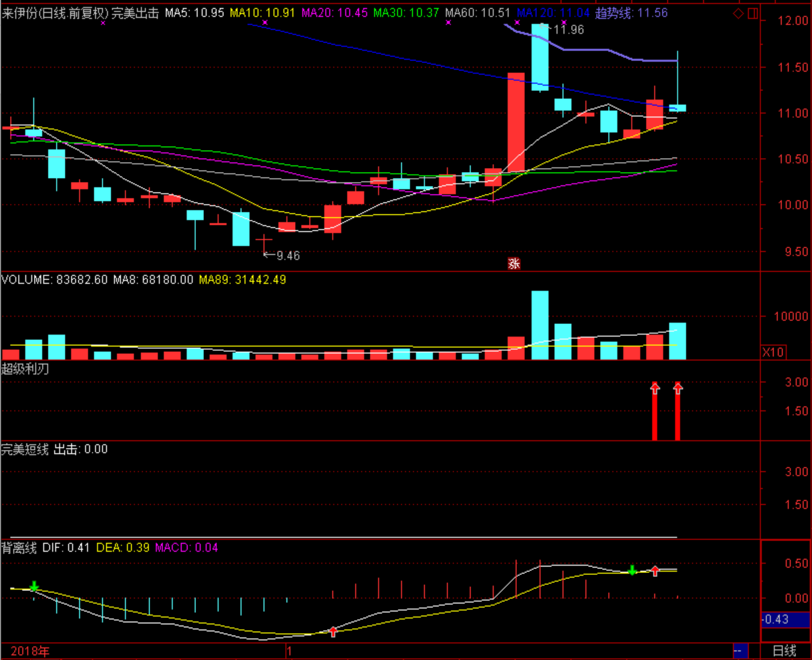The width and height of the screenshot is (812, 660).
Task: Click the X10 volume scale label
Action: pos(773,352)
